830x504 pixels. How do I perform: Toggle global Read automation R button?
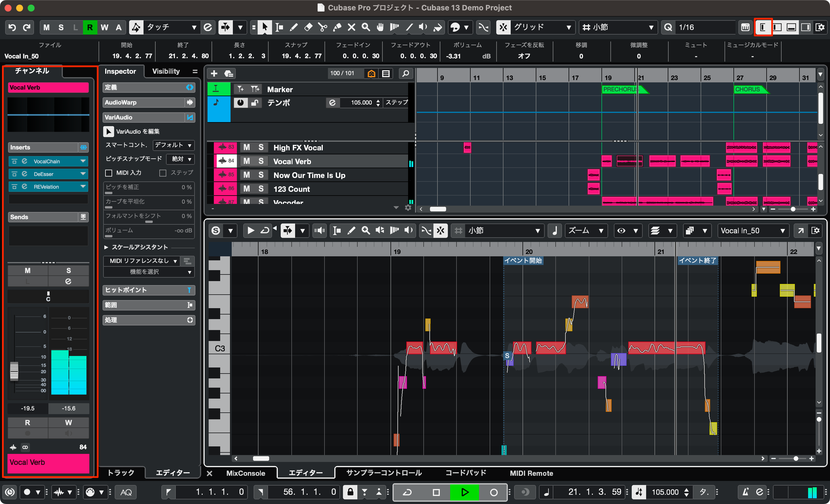(x=90, y=27)
